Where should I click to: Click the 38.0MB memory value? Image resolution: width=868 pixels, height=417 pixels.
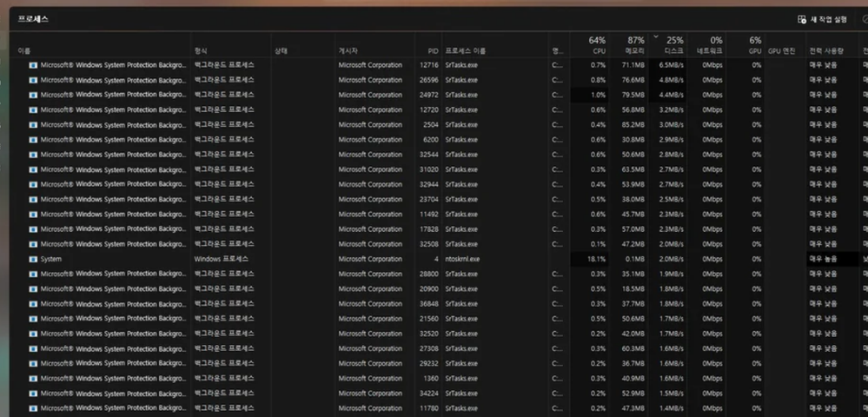coord(633,199)
